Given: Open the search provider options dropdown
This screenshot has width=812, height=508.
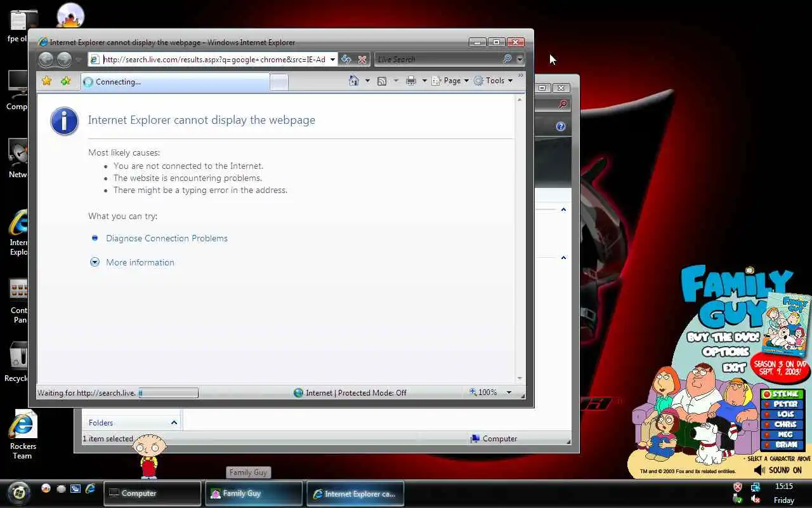Looking at the screenshot, I should point(520,60).
